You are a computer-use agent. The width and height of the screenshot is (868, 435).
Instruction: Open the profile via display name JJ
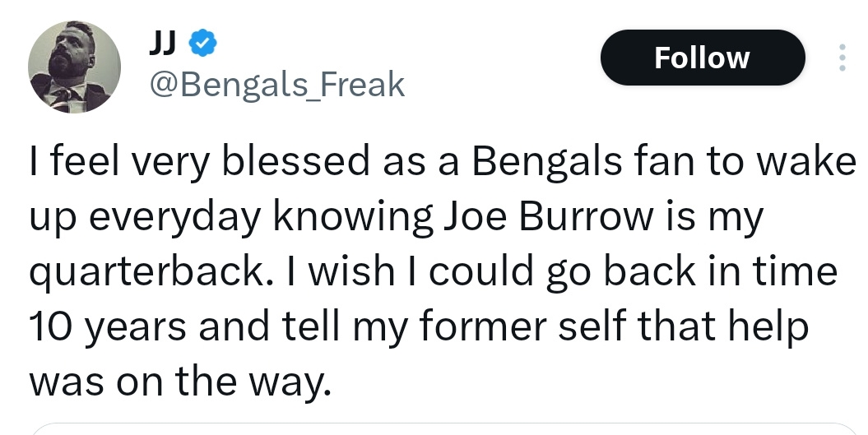point(163,43)
